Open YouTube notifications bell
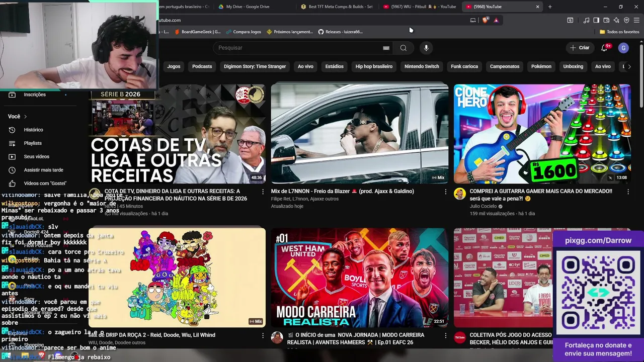The image size is (644, 362). pos(605,48)
